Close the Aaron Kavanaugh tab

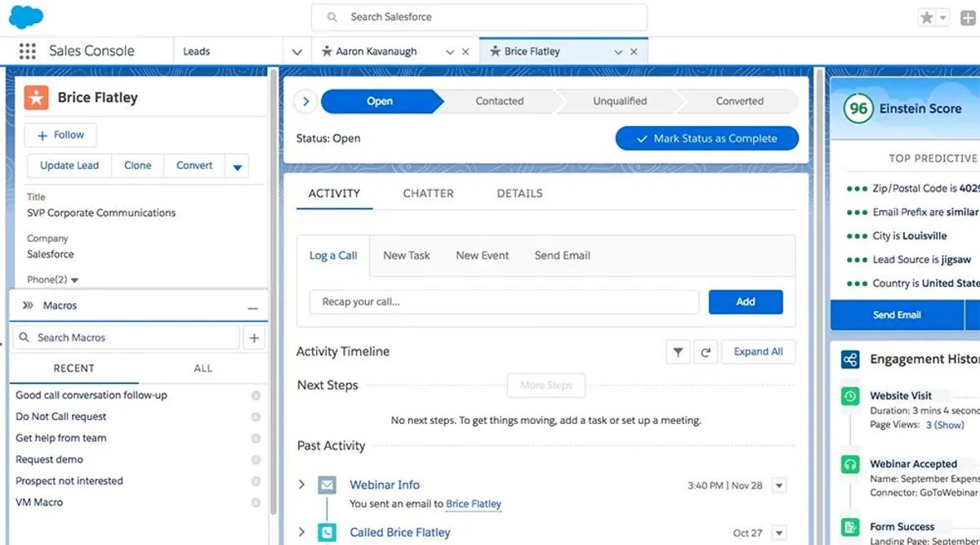465,51
